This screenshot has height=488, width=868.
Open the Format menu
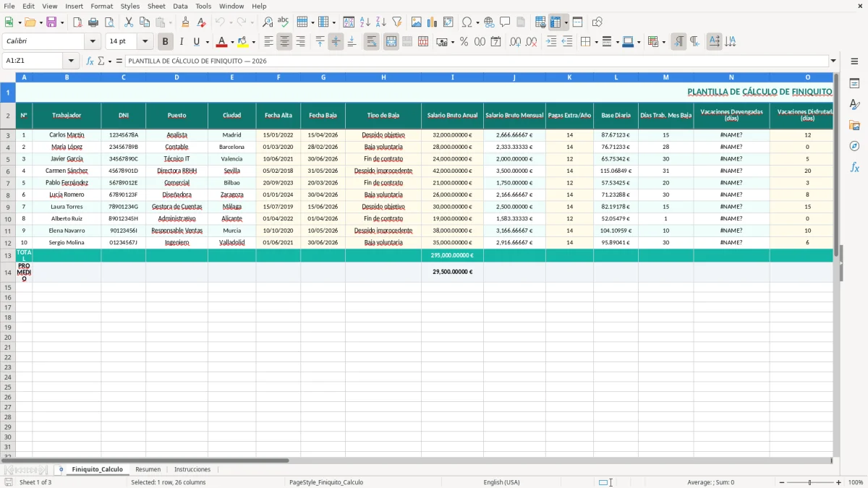[x=101, y=6]
